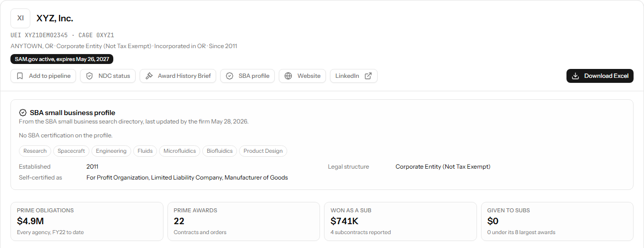Visit the company Website
Screen dimensions: 644x248
click(x=302, y=76)
